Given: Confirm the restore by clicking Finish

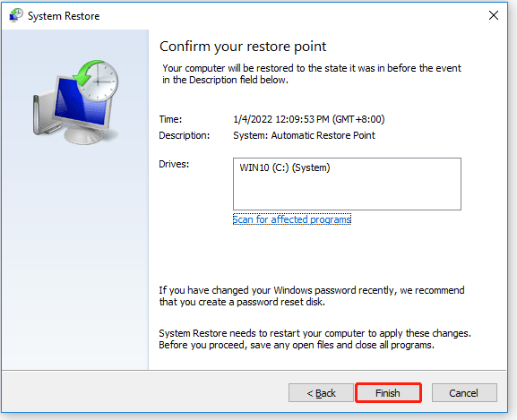Looking at the screenshot, I should pos(388,392).
